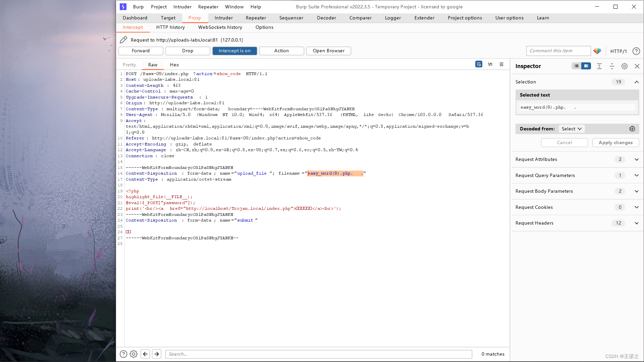644x362 pixels.
Task: Open the Burp menu
Action: click(x=138, y=7)
